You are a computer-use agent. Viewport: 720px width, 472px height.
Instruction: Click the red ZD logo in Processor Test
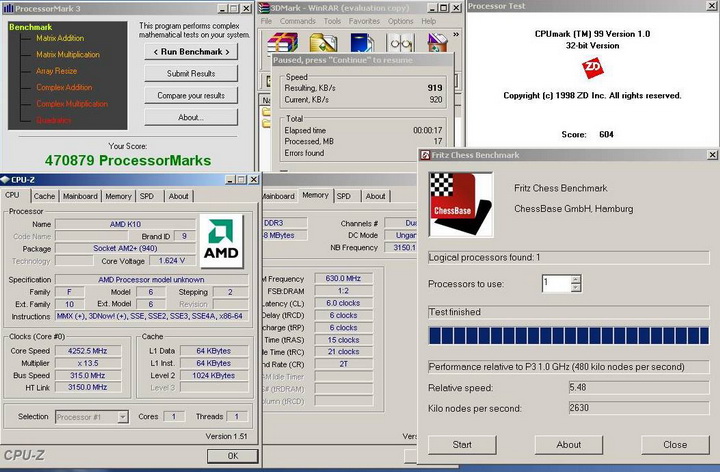click(x=592, y=68)
